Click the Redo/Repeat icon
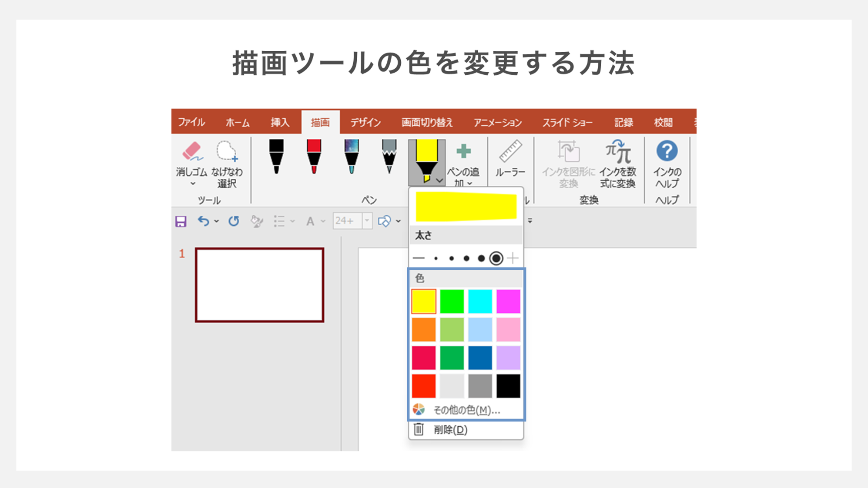Image resolution: width=868 pixels, height=488 pixels. point(234,221)
